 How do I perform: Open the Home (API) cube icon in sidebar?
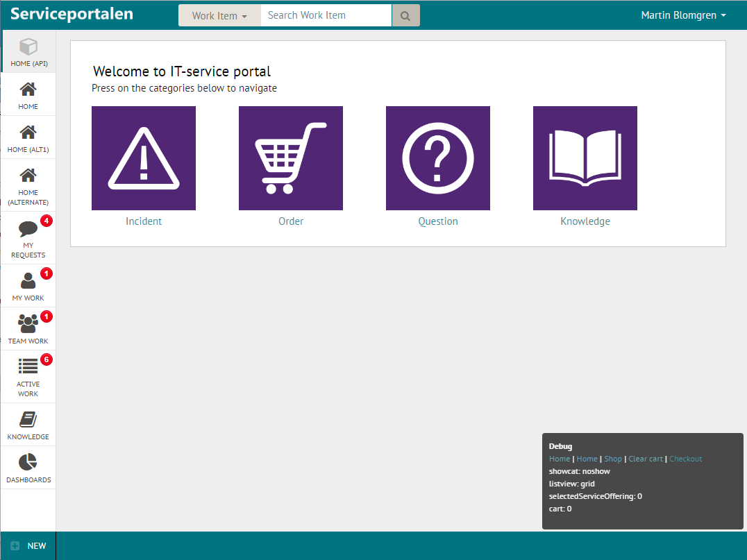tap(28, 46)
